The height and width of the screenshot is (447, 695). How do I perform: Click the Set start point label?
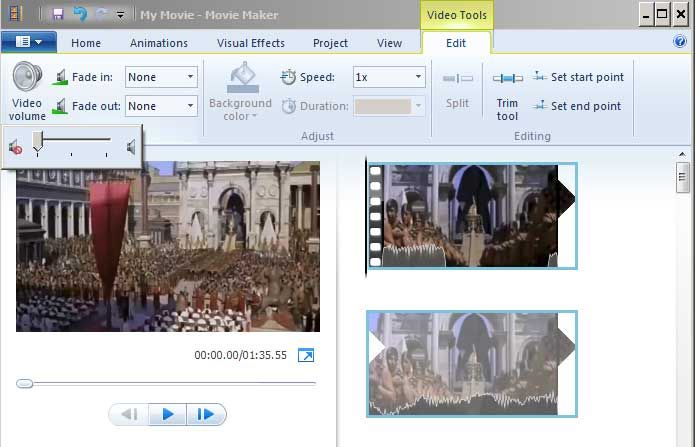point(587,77)
